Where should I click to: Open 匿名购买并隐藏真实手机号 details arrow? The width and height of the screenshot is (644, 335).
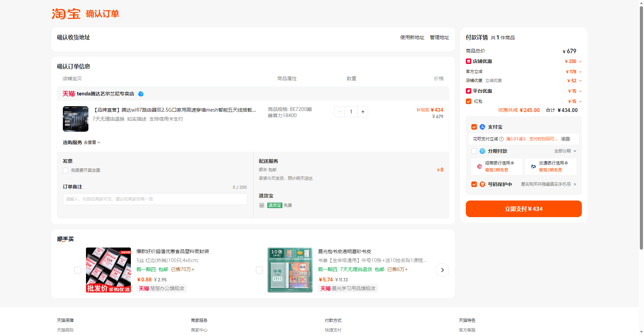[575, 184]
